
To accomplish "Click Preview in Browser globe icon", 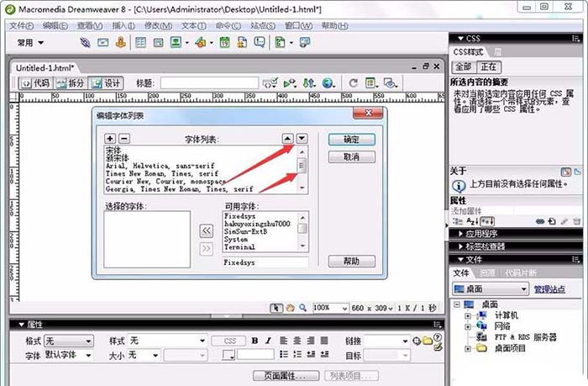I will coord(328,83).
